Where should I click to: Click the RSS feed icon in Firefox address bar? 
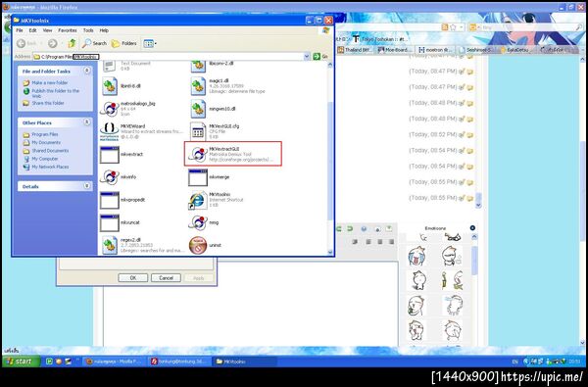coord(445,27)
